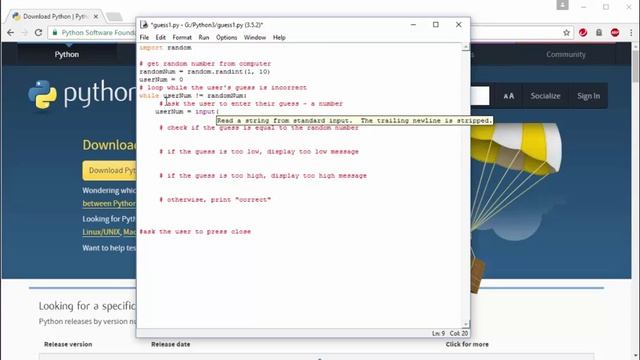Click the editor scrollbar up arrow
Image resolution: width=640 pixels, height=360 pixels.
coord(465,47)
